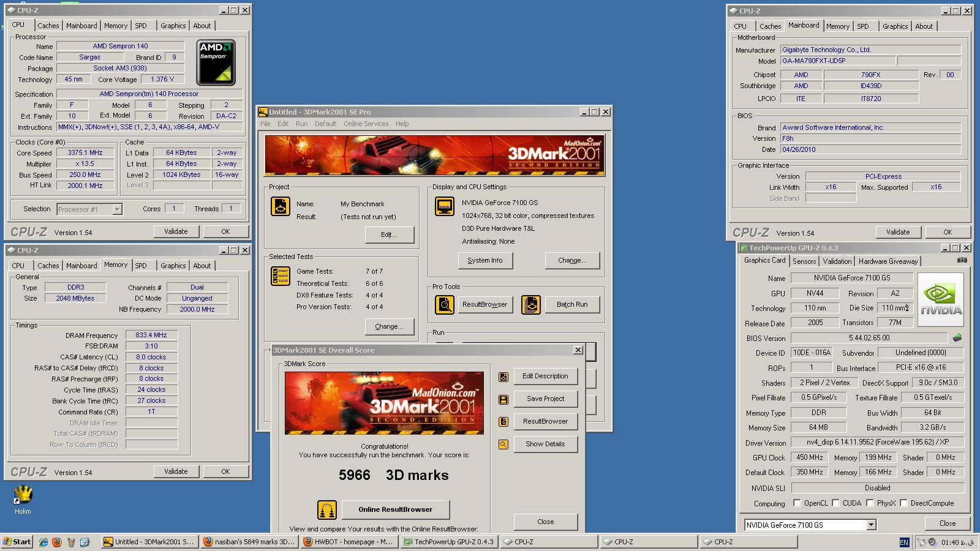The image size is (980, 551).
Task: Open Hardware Giveaway tab in GPU-Z
Action: pos(888,261)
